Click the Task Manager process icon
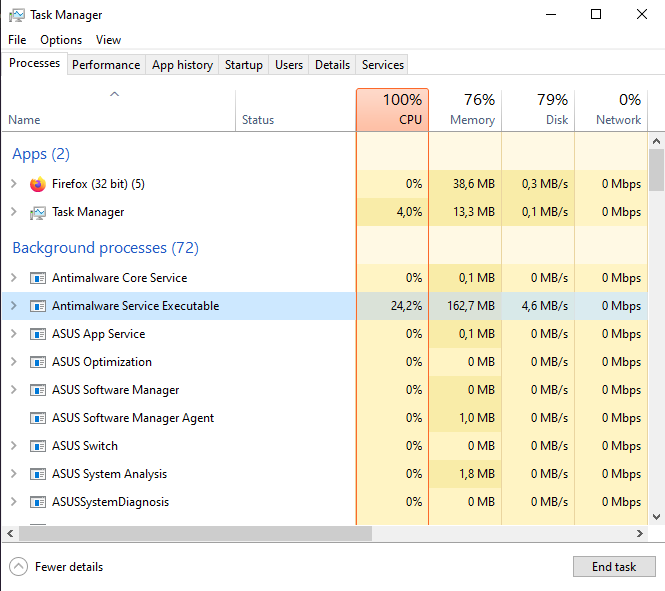 (38, 212)
